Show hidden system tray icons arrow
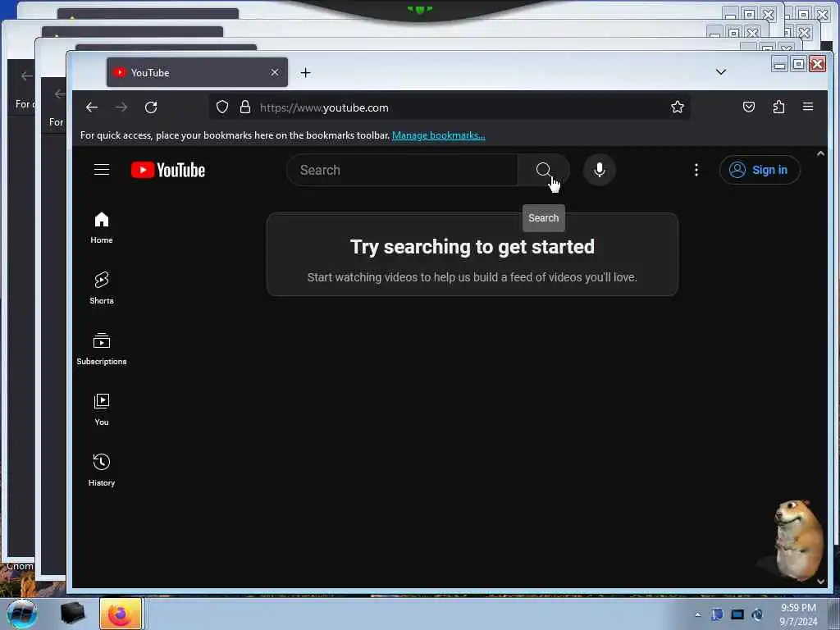The height and width of the screenshot is (630, 840). 697,614
